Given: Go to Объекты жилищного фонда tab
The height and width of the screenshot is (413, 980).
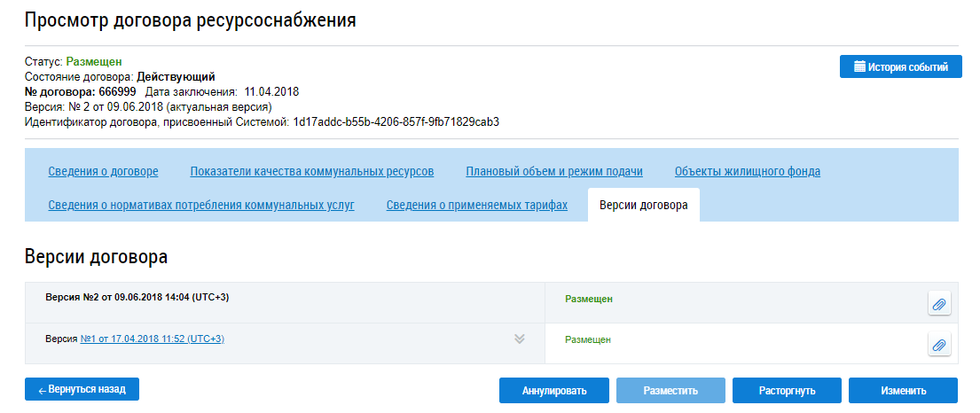Looking at the screenshot, I should coord(747,171).
